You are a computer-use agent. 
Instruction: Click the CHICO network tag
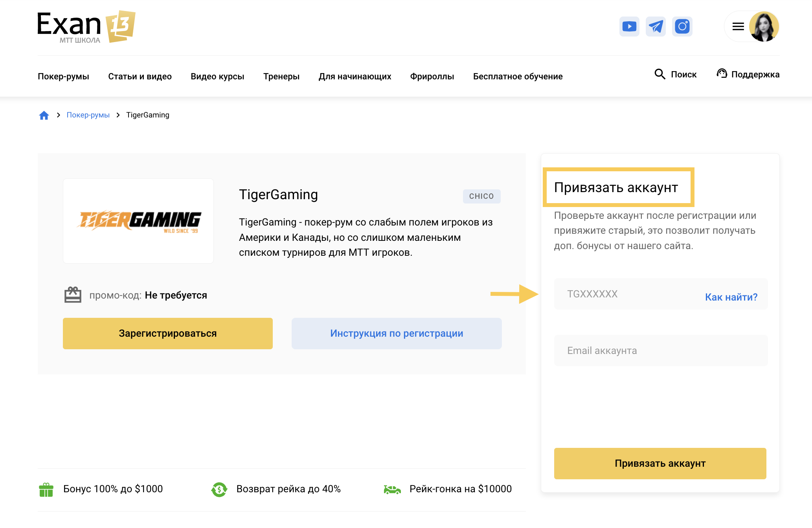click(481, 196)
